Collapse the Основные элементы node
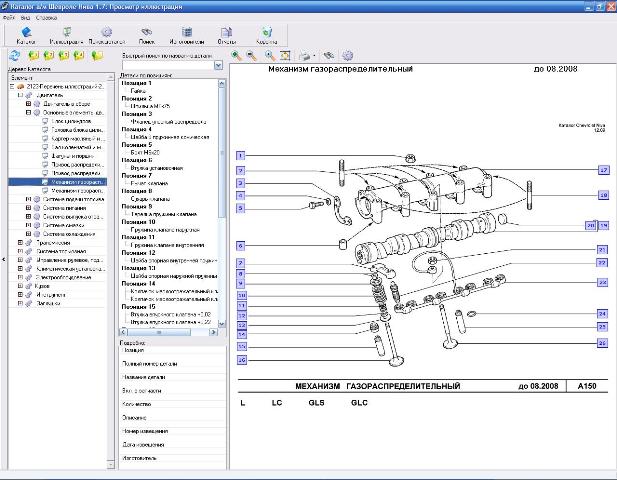Image resolution: width=617 pixels, height=480 pixels. tap(28, 113)
